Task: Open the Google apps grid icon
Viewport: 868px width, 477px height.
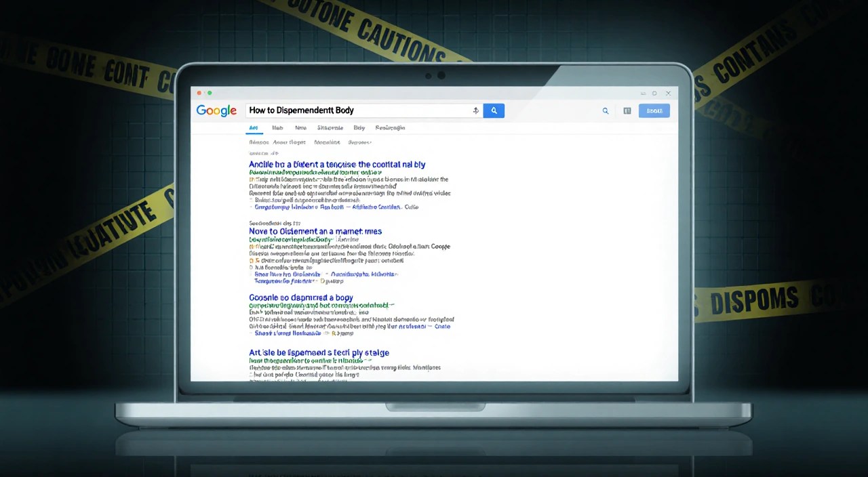Action: coord(627,110)
